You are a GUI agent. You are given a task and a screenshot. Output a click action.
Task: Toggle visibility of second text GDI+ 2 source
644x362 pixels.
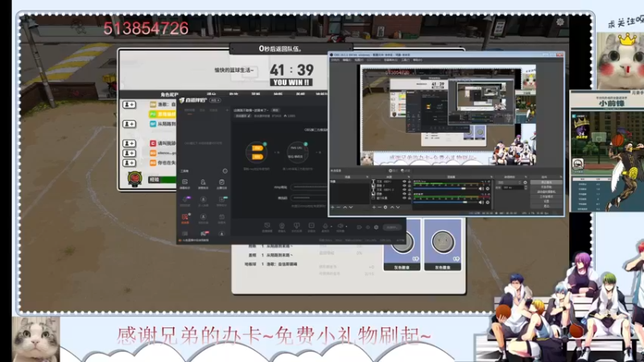[x=404, y=190]
